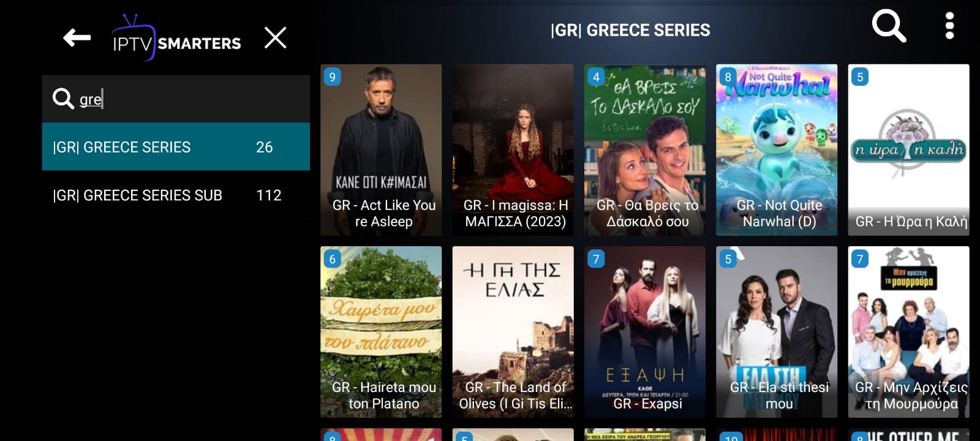The width and height of the screenshot is (980, 441).
Task: Open the search magnifier in header
Action: point(889,26)
